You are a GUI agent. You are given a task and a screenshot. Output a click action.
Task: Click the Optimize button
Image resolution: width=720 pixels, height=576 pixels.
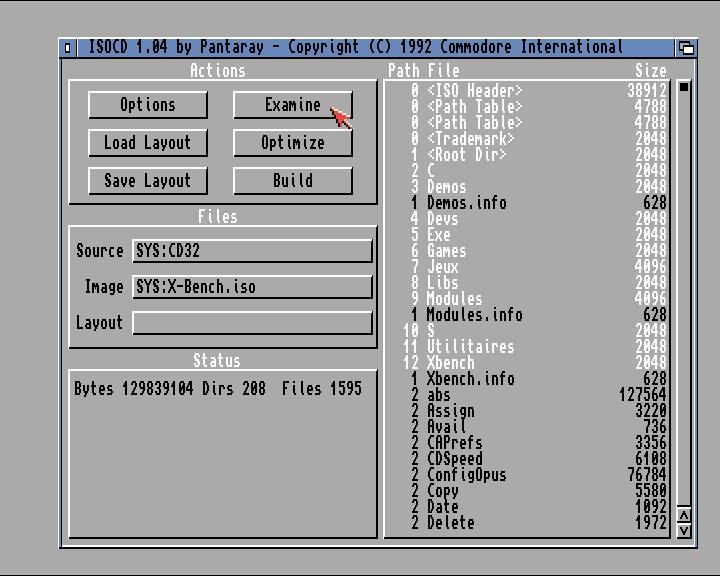(x=292, y=142)
